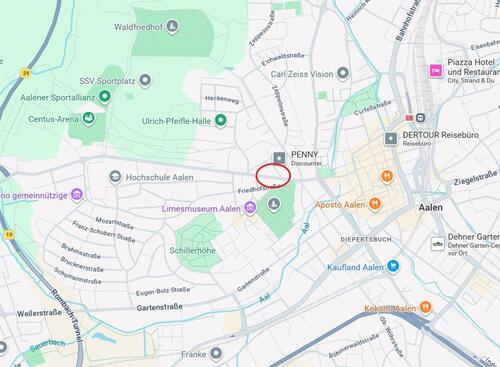This screenshot has height=367, width=500.
Task: Open the Aalener Sportallianz green pin
Action: point(105,97)
